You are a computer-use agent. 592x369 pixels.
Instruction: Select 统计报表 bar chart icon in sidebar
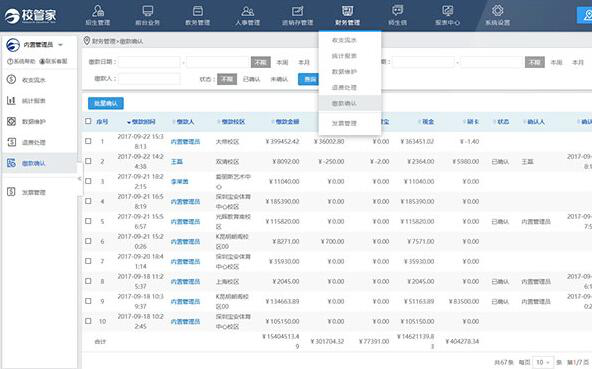(11, 100)
